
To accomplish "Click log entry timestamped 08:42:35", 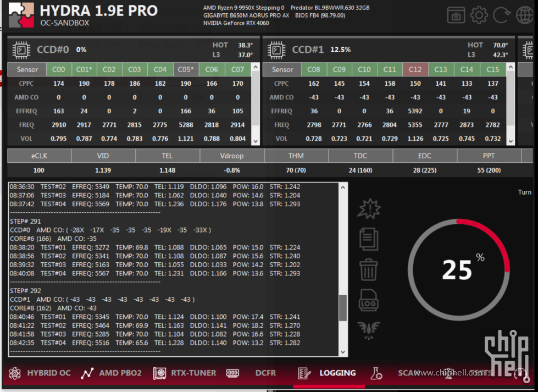I will 155,343.
